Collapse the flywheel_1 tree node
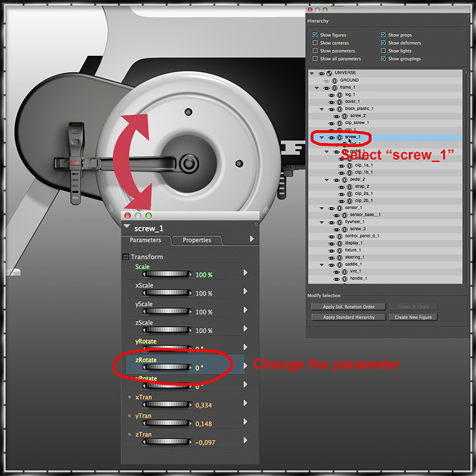 pos(321,222)
